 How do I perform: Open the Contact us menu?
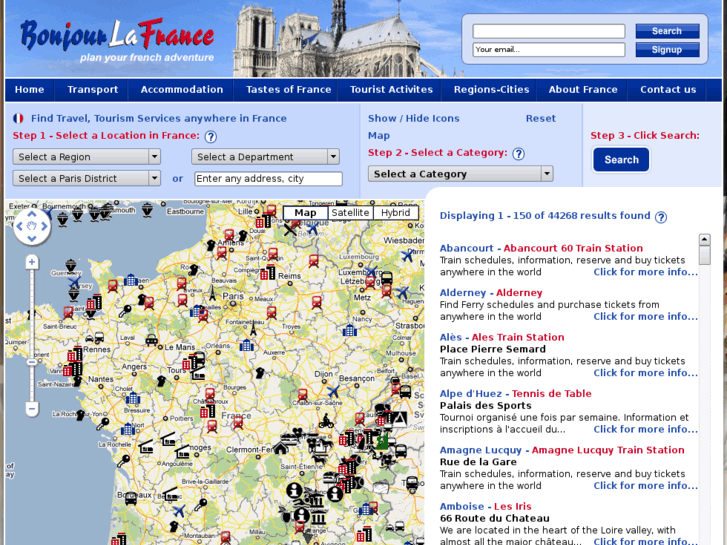click(x=668, y=90)
